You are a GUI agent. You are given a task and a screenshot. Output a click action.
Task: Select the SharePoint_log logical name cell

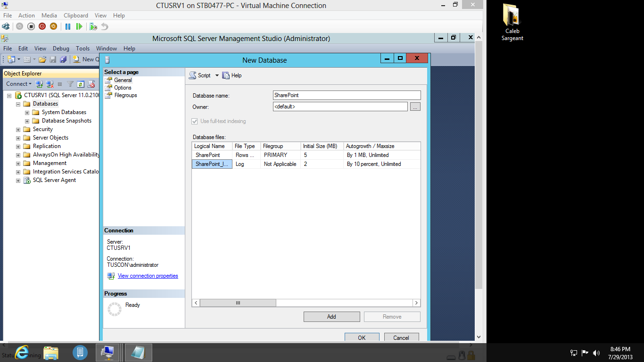point(212,164)
